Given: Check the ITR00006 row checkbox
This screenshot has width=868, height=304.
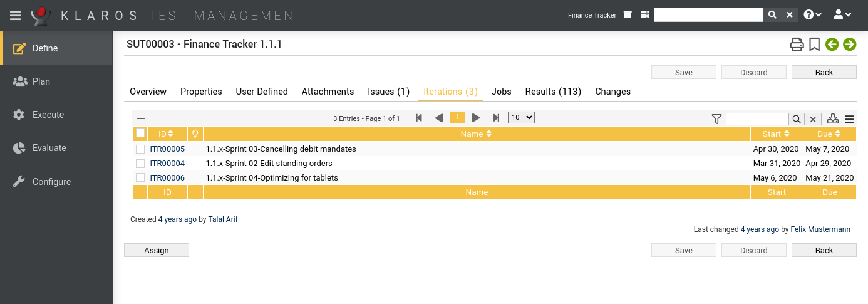Looking at the screenshot, I should pos(140,178).
